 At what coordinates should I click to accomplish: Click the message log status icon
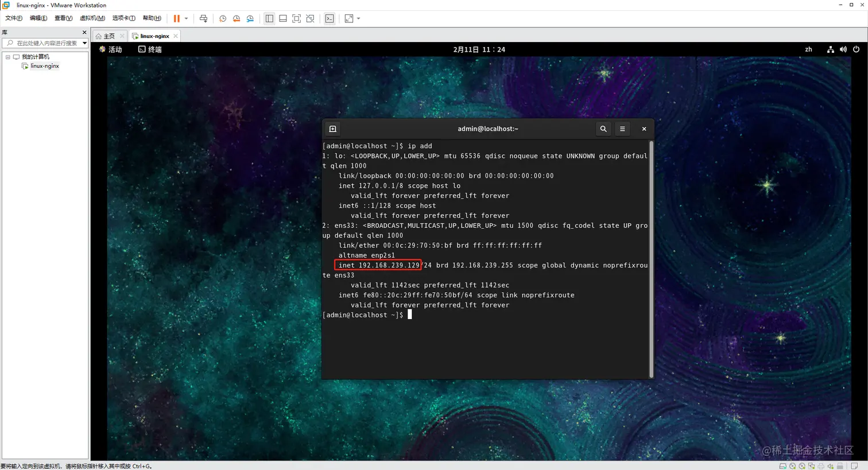pyautogui.click(x=854, y=466)
